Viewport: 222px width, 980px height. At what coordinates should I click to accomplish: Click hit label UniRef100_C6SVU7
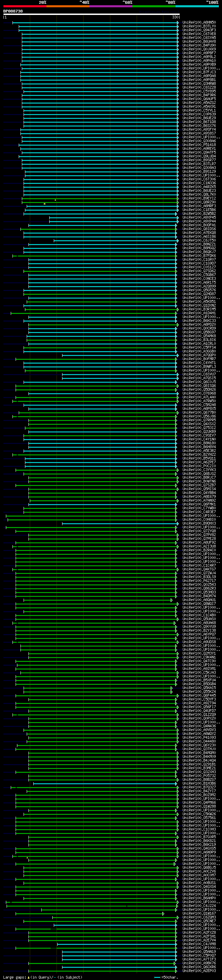199,374
